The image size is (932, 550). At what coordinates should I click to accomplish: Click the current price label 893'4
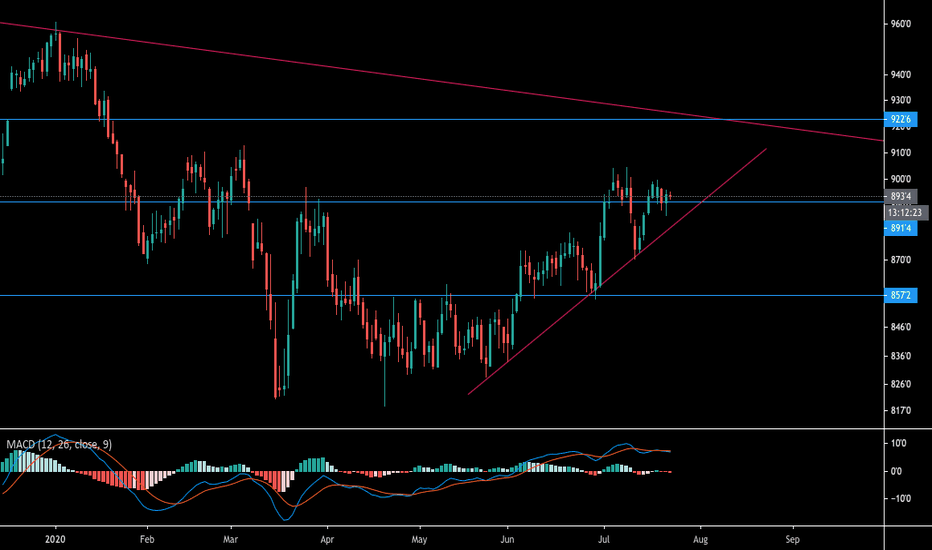[x=900, y=196]
